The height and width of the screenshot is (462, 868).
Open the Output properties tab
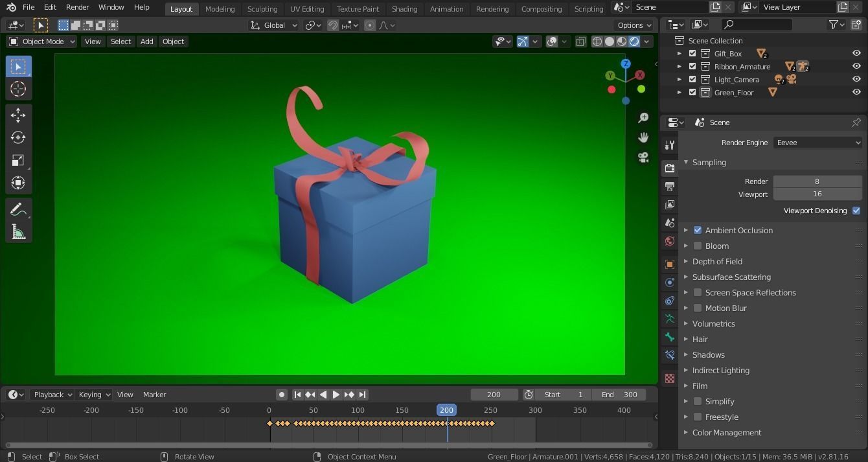(670, 187)
